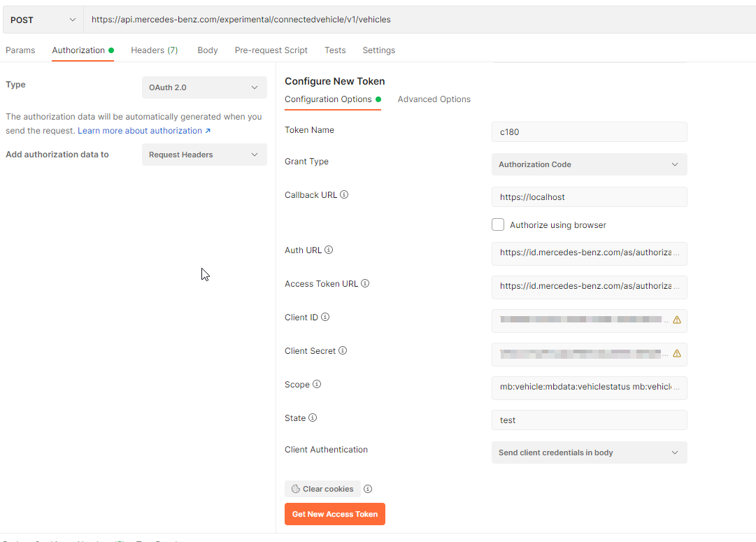Click the info icon beside Clear cookies
Image resolution: width=756 pixels, height=542 pixels.
pos(368,489)
